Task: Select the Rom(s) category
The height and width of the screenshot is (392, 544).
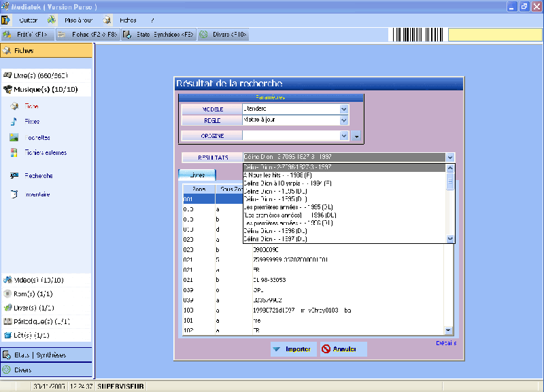Action: coord(46,294)
